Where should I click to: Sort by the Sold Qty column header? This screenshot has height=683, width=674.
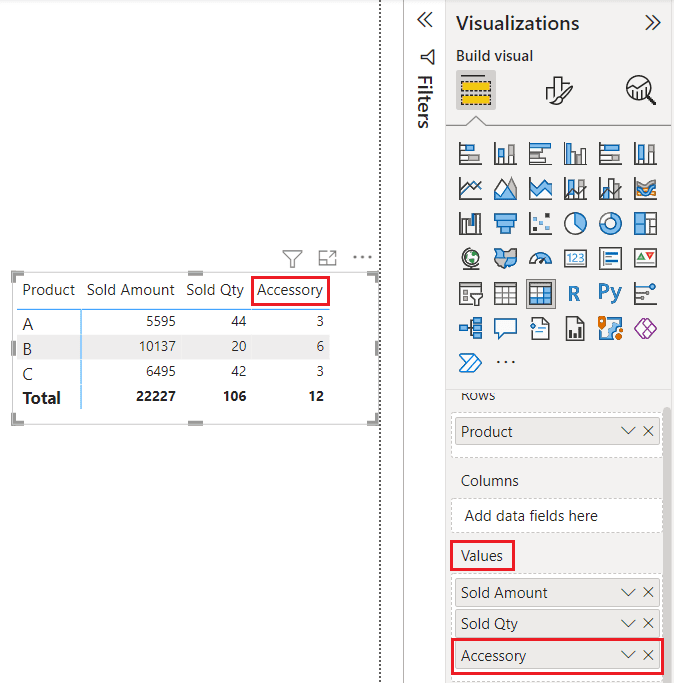tap(215, 290)
